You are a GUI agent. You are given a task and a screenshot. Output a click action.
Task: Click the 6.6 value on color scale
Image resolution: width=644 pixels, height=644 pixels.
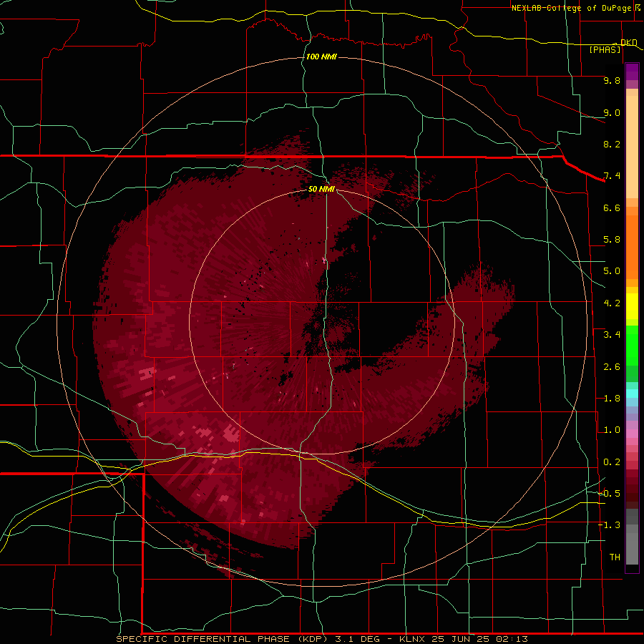pyautogui.click(x=612, y=208)
